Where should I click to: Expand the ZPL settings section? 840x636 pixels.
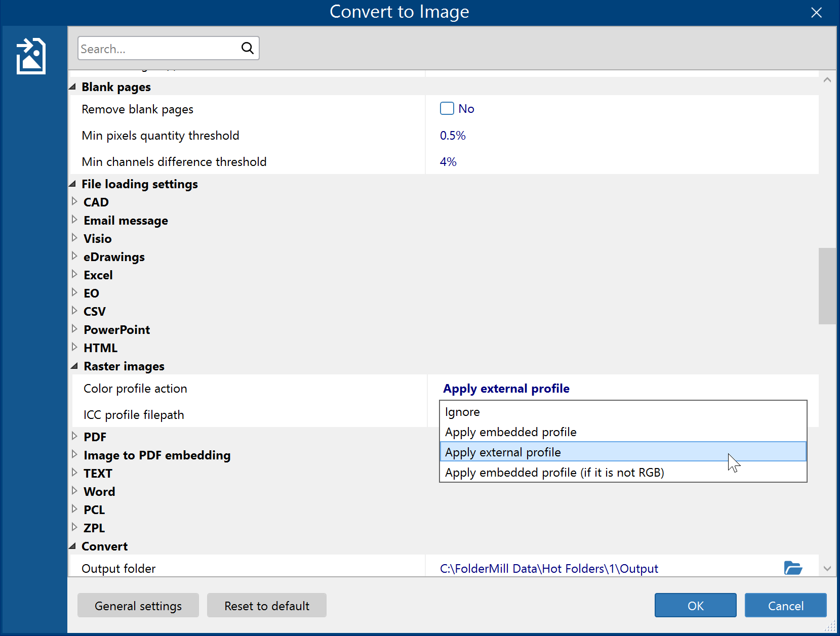pos(75,528)
